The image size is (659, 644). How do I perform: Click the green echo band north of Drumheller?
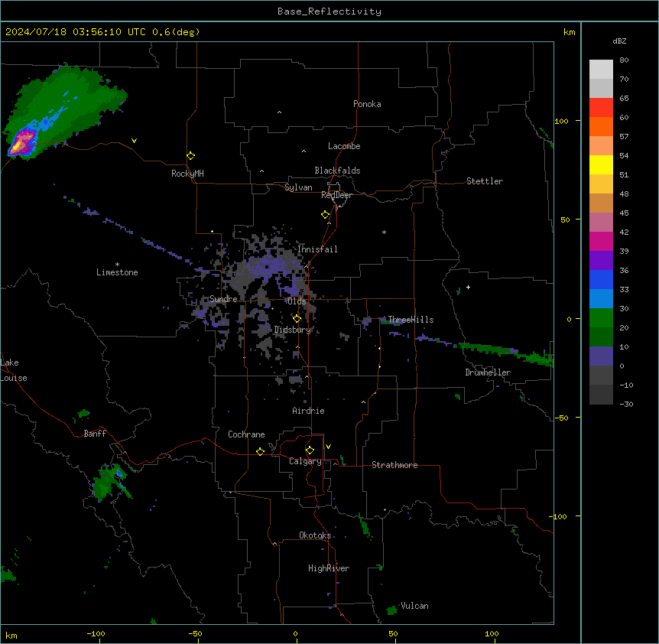pos(506,353)
